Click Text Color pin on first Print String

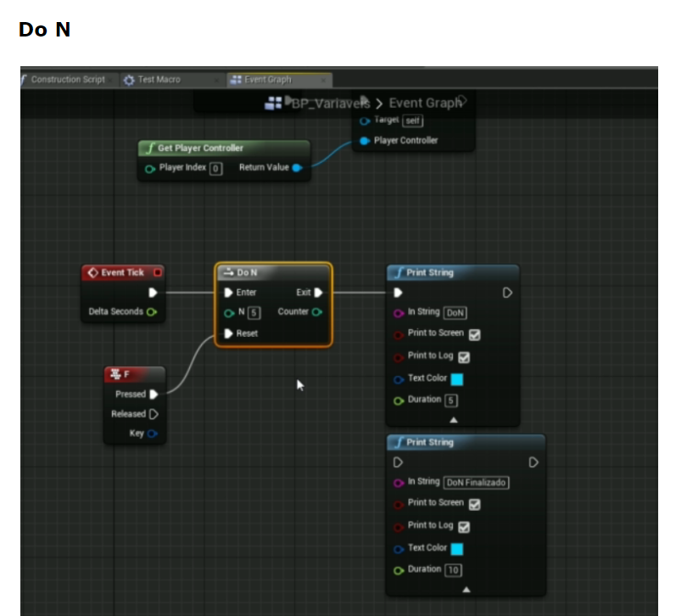click(399, 379)
